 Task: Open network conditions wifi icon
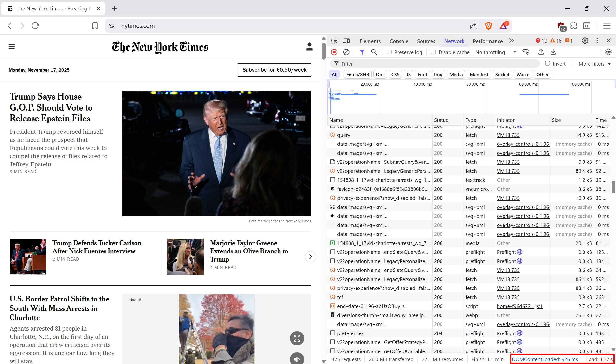pyautogui.click(x=525, y=52)
